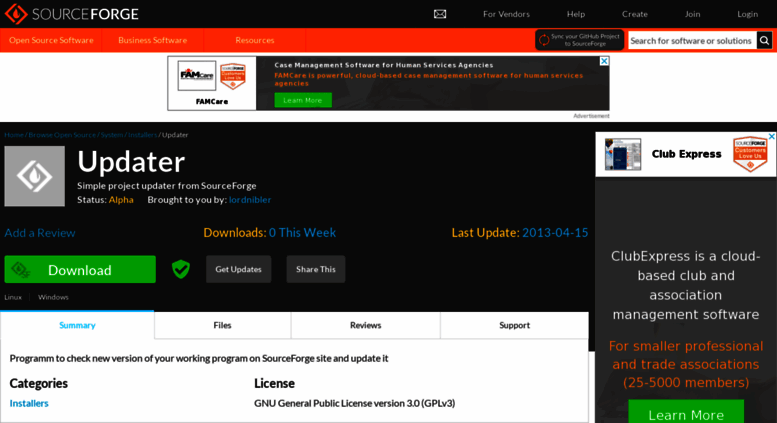777x423 pixels.
Task: Click the Share This button
Action: [316, 269]
